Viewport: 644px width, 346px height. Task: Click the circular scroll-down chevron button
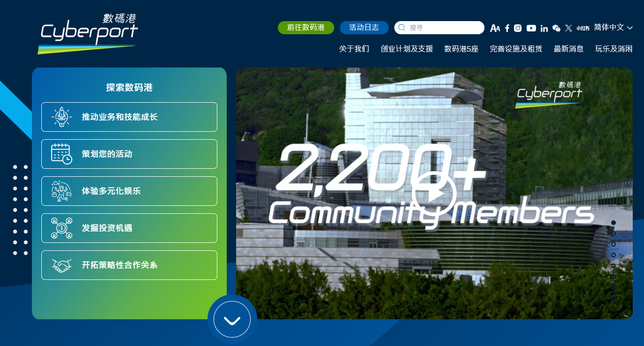coord(232,320)
